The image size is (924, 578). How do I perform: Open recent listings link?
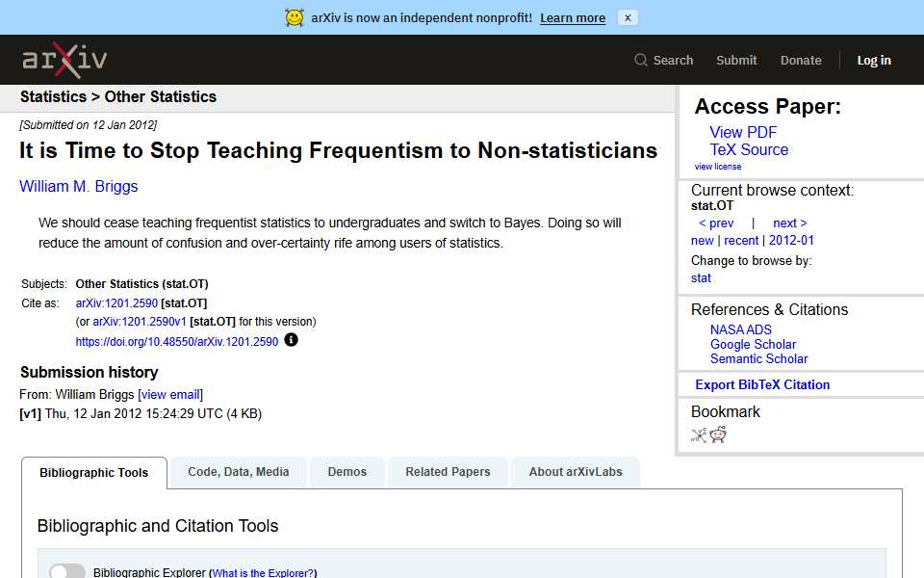point(741,241)
